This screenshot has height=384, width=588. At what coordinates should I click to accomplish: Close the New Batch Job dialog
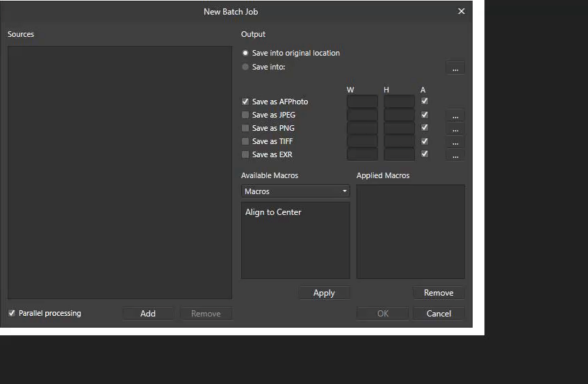pyautogui.click(x=462, y=11)
